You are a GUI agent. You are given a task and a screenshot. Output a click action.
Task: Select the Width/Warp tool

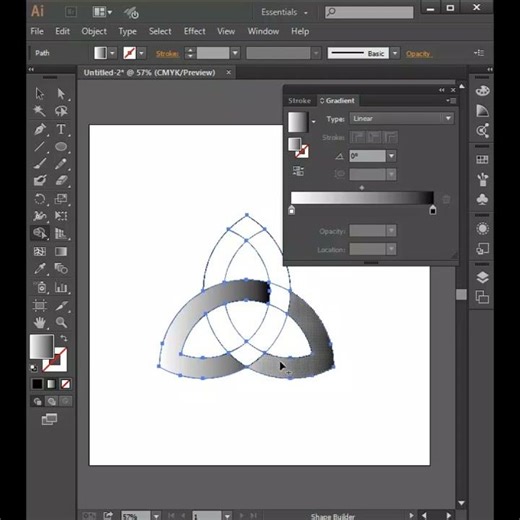click(40, 216)
